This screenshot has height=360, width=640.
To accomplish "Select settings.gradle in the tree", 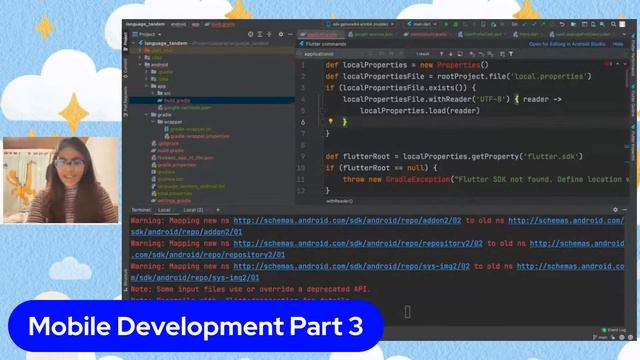I will [x=173, y=201].
